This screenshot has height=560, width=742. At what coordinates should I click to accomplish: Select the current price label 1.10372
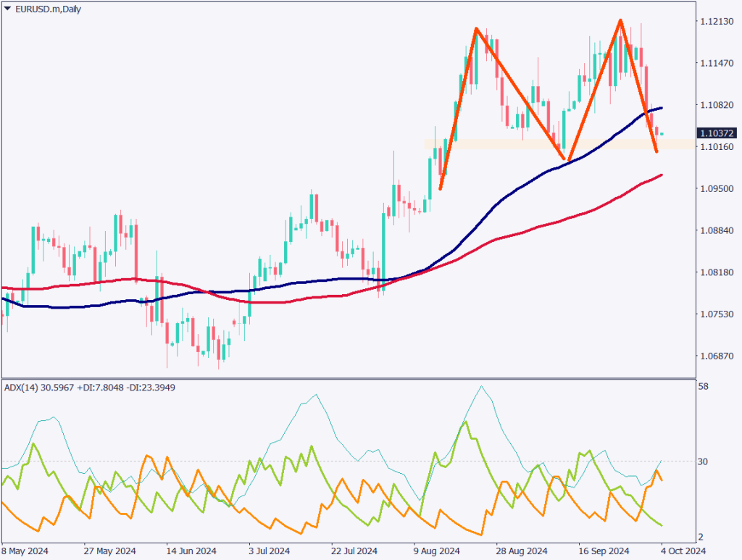click(716, 133)
